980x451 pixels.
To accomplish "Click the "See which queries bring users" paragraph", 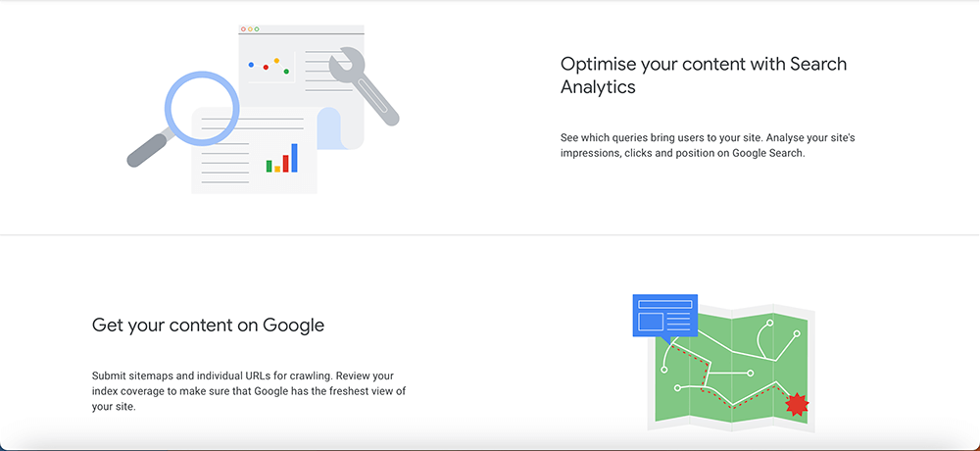I will (x=707, y=145).
